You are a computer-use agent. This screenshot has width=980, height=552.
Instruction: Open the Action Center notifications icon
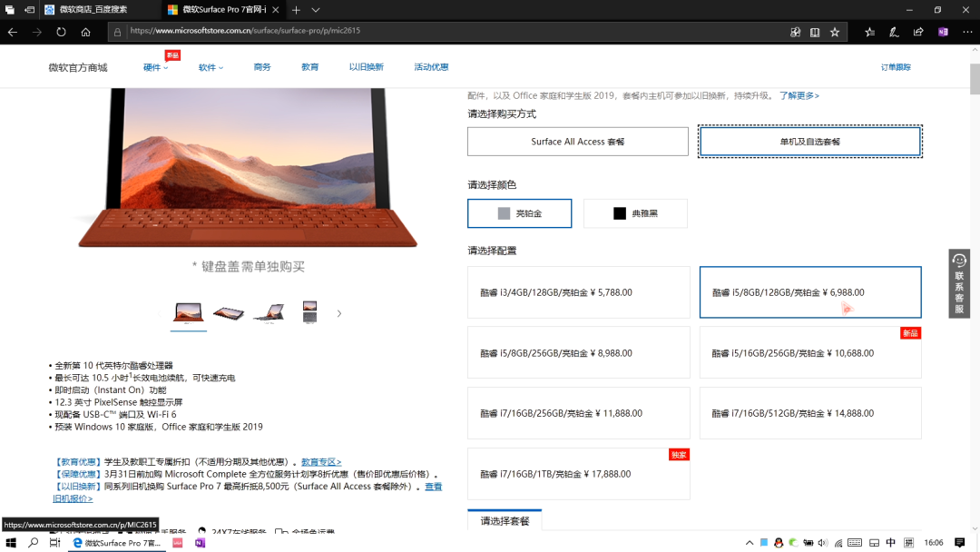click(959, 543)
